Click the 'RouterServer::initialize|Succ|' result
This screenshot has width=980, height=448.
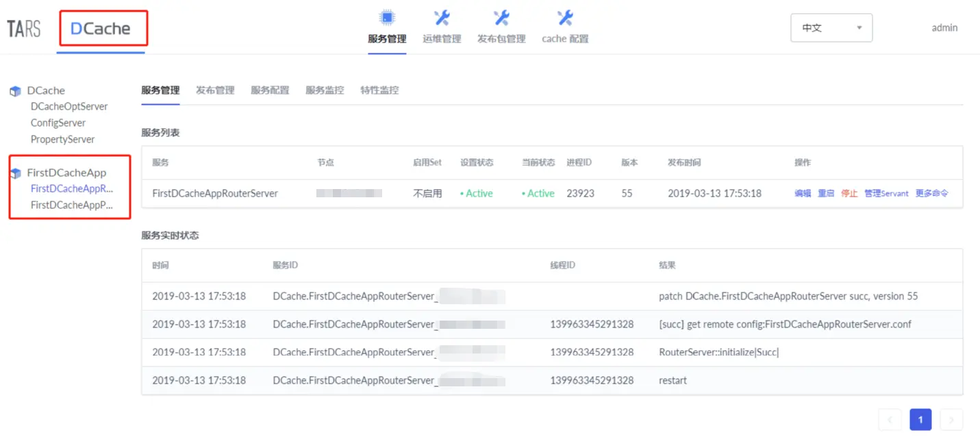(719, 352)
